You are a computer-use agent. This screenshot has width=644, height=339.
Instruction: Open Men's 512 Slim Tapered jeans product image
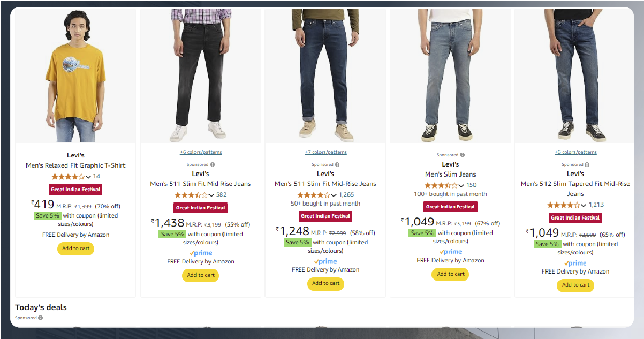[x=575, y=76]
